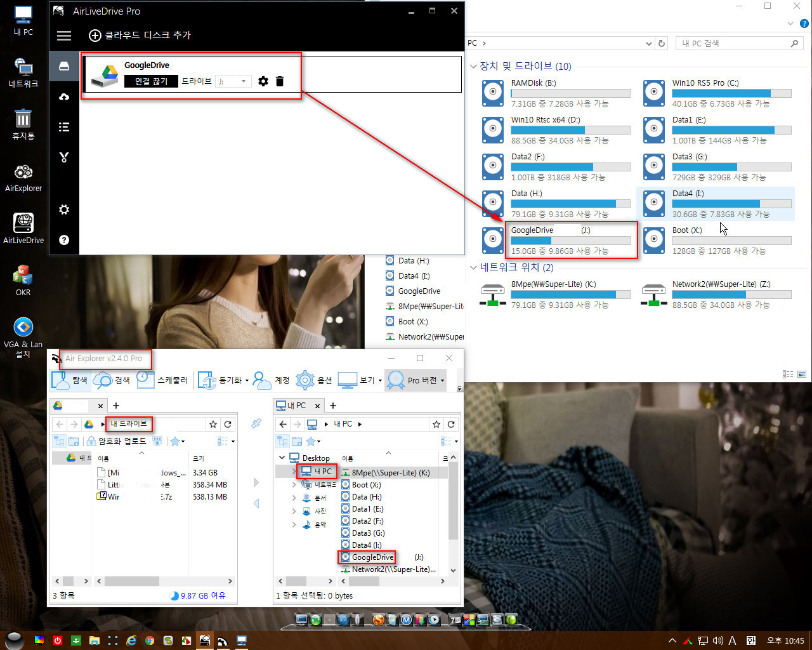Refresh the File Explorer address bar
The image size is (812, 650).
tap(662, 43)
